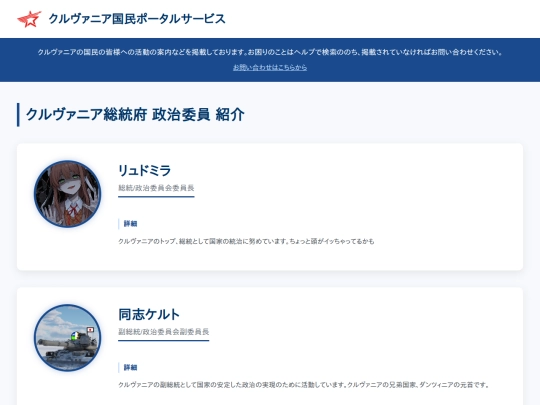
Task: Select the heading クルヴァニア総統府 政治委員 紹介
Action: pos(135,115)
